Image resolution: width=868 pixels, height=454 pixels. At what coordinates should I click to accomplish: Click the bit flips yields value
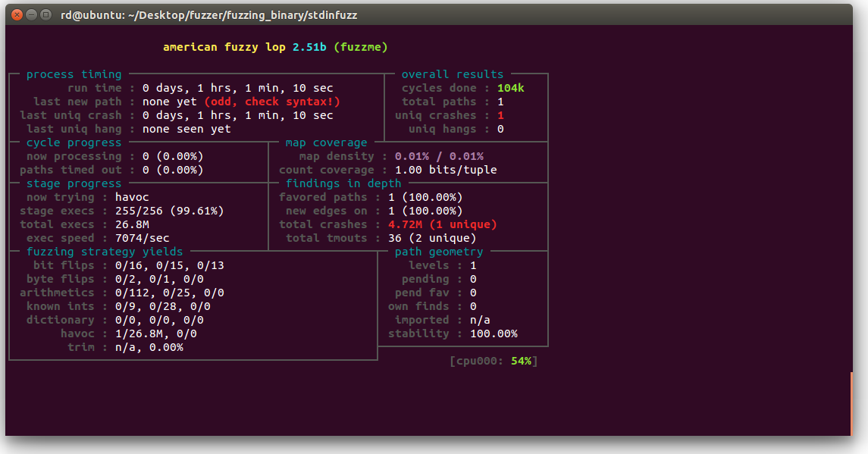[x=169, y=265]
